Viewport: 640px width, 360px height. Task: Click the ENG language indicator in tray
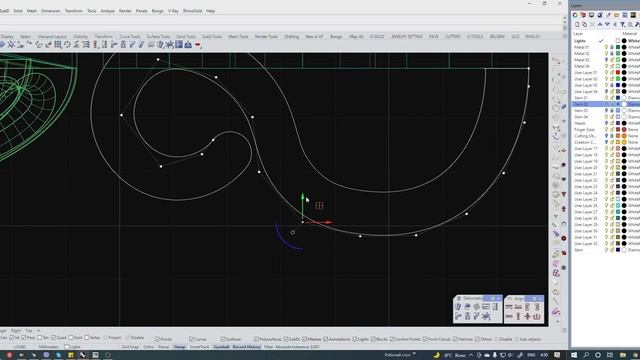tap(531, 355)
